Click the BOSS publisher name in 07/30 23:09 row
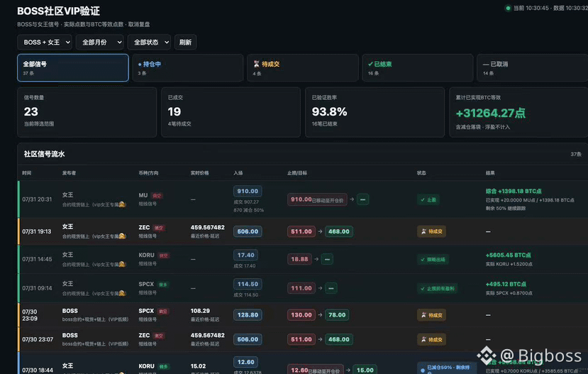This screenshot has width=588, height=374. coord(70,311)
